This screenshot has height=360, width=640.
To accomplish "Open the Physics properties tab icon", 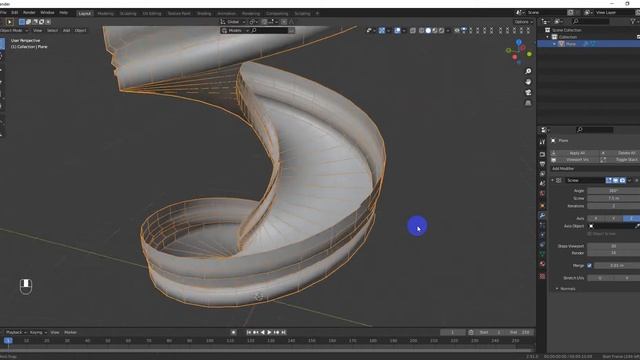I will pyautogui.click(x=542, y=235).
